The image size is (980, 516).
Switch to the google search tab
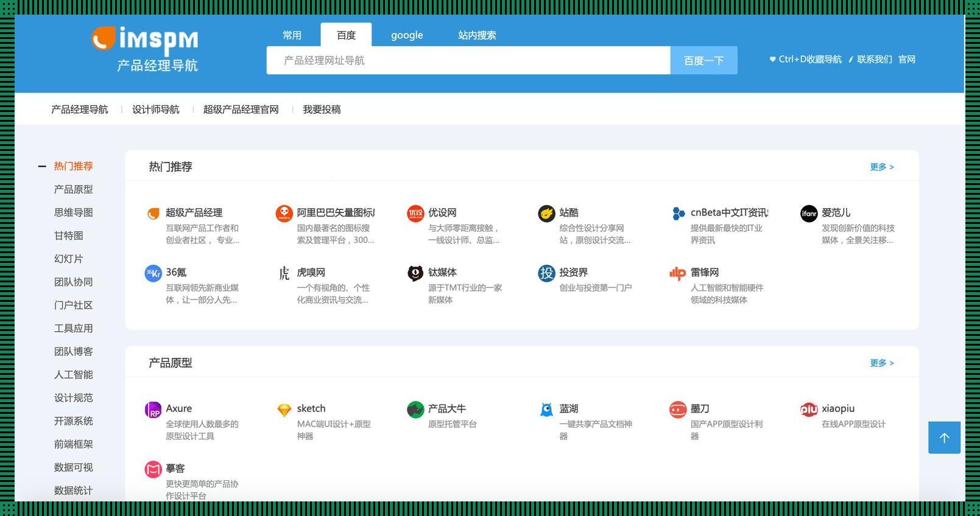(x=407, y=35)
